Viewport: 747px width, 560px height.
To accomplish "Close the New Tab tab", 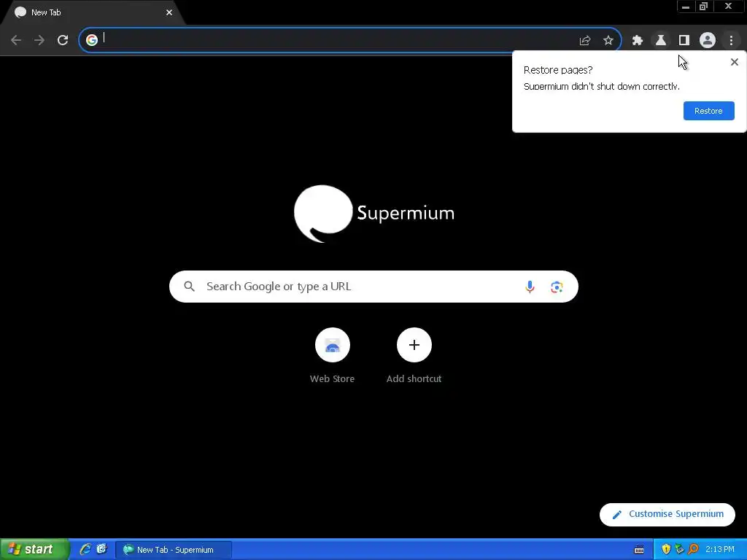I will 169,12.
